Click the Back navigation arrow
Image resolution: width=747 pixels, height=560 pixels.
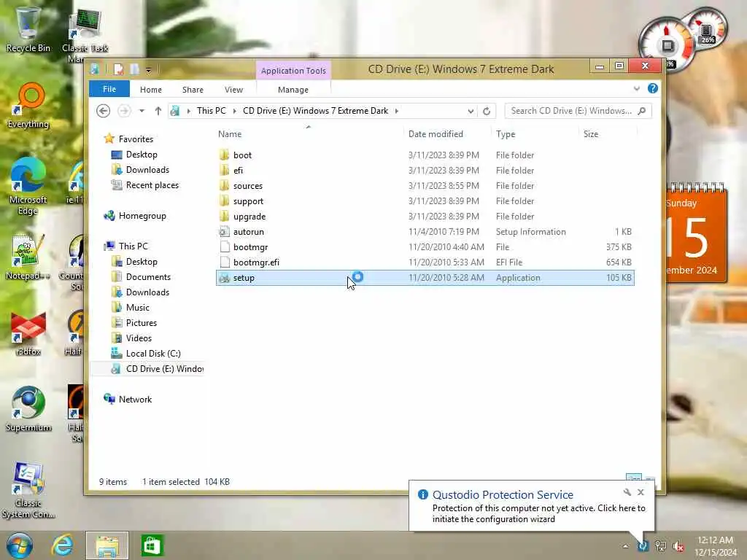tap(104, 111)
